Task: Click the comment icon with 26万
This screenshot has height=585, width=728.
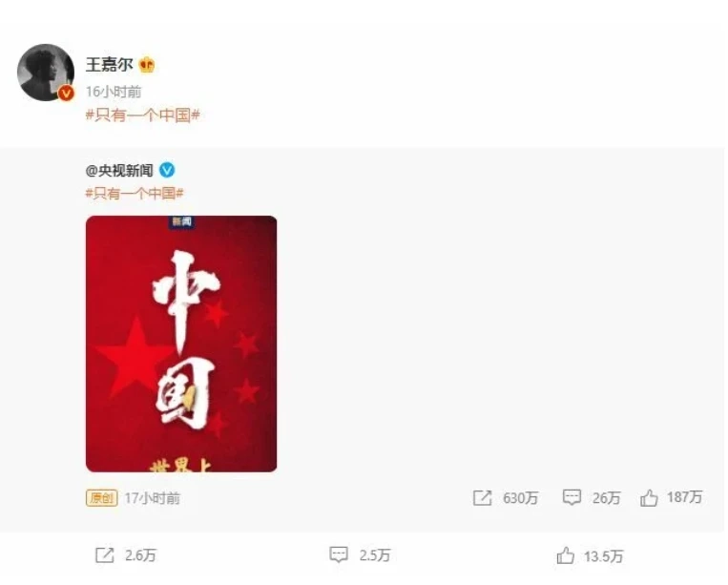Action: (x=572, y=498)
